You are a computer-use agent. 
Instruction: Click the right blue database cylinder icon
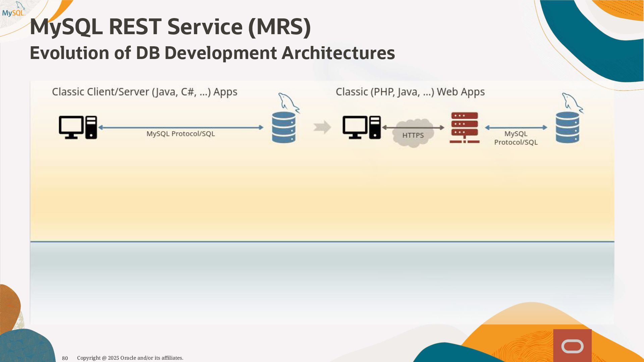coord(568,128)
